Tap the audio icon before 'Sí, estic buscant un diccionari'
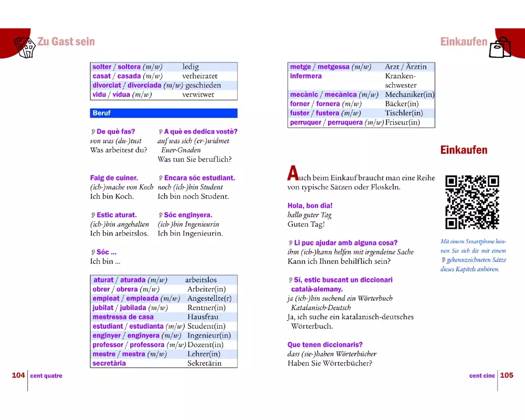 pos(290,280)
